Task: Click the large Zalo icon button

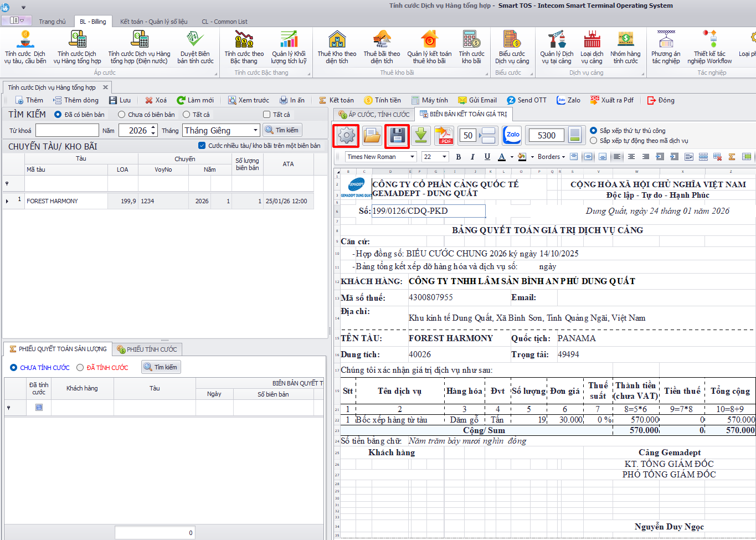Action: 512,135
